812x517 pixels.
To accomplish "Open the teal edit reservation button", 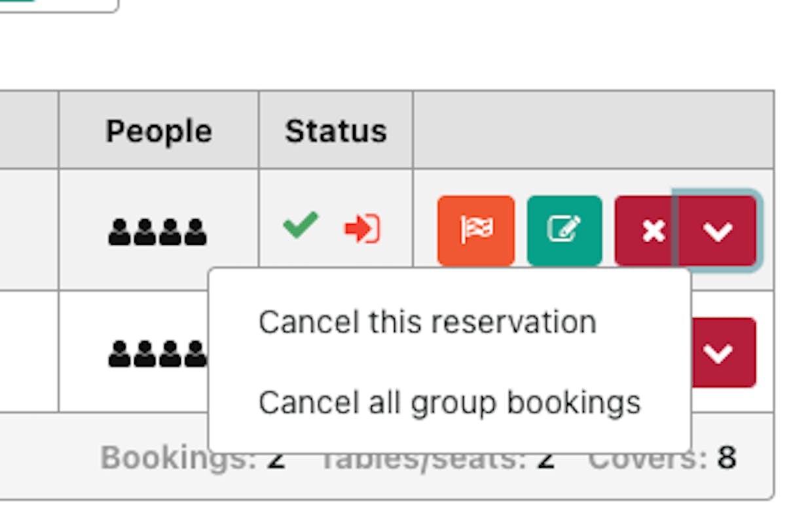I will [564, 230].
